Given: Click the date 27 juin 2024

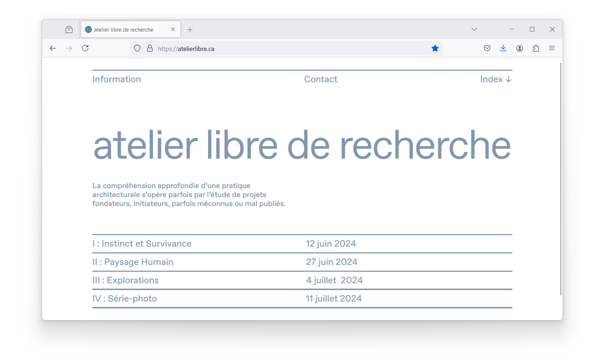Looking at the screenshot, I should coord(332,262).
